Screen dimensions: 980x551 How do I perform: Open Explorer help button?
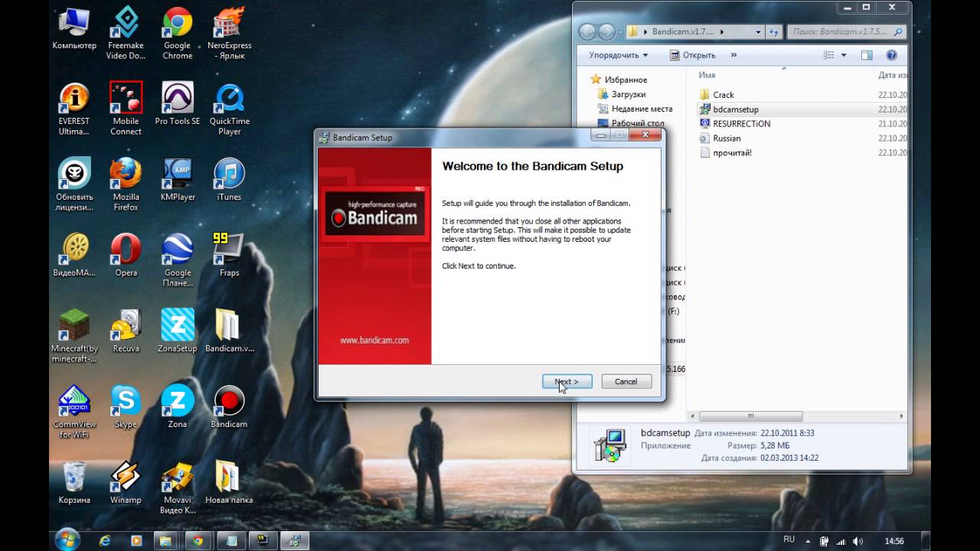pyautogui.click(x=891, y=55)
